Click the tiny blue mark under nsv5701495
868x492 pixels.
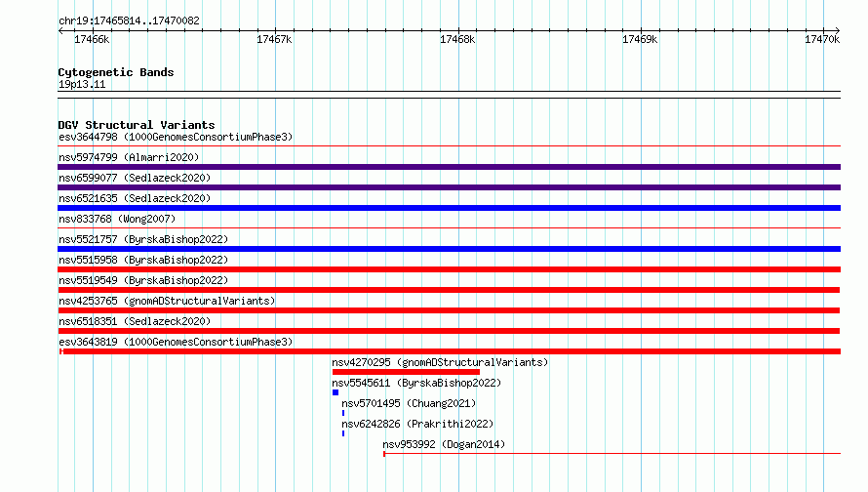click(x=343, y=413)
